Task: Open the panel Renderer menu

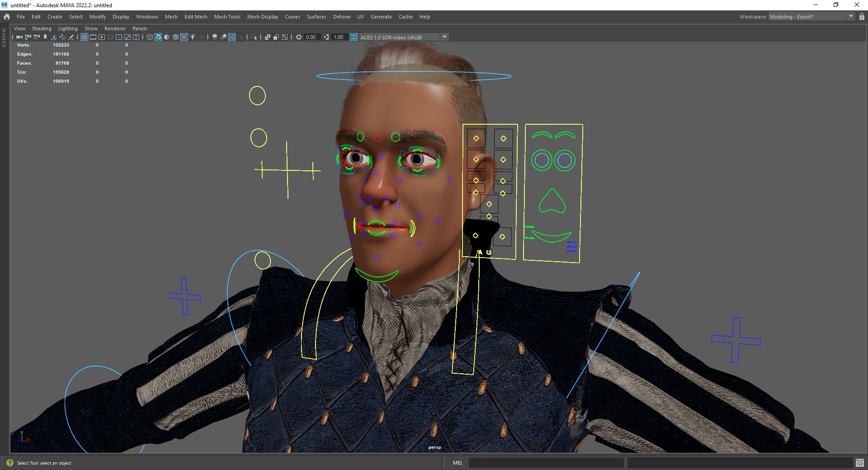Action: pos(115,28)
